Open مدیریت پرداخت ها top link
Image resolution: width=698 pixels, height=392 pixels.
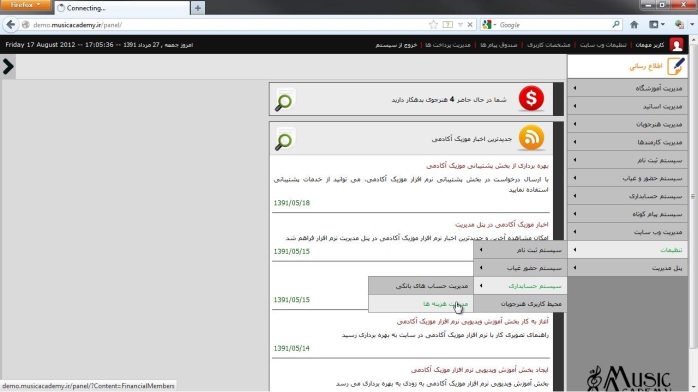(x=448, y=45)
